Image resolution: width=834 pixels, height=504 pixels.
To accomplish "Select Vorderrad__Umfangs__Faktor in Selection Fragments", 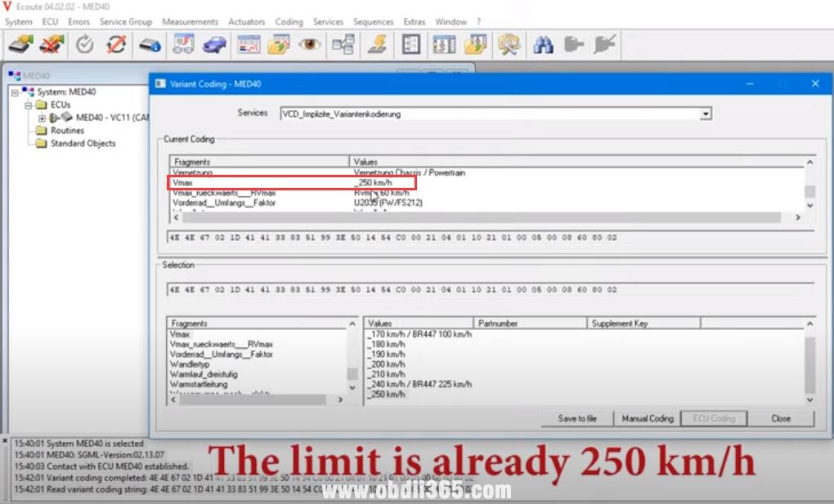I will [222, 355].
